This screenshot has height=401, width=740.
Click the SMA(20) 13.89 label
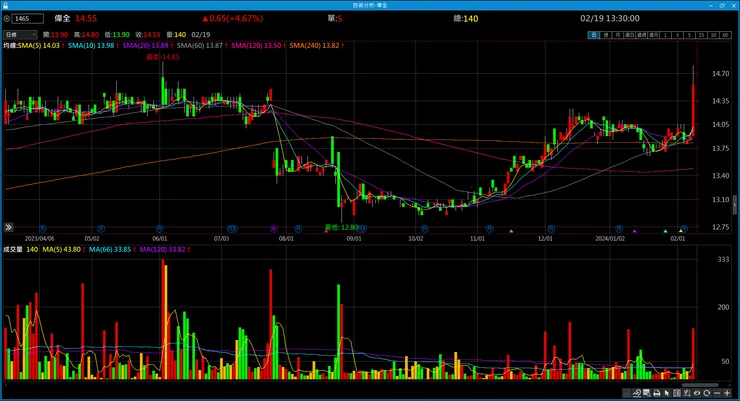point(146,46)
